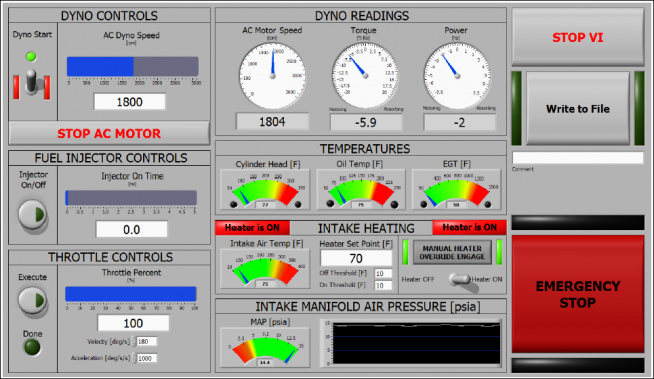Select the On Threshold [F] field
Image resolution: width=654 pixels, height=379 pixels.
point(383,286)
